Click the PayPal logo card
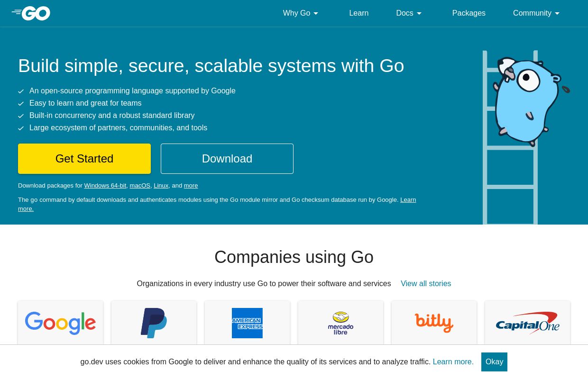 [x=154, y=323]
